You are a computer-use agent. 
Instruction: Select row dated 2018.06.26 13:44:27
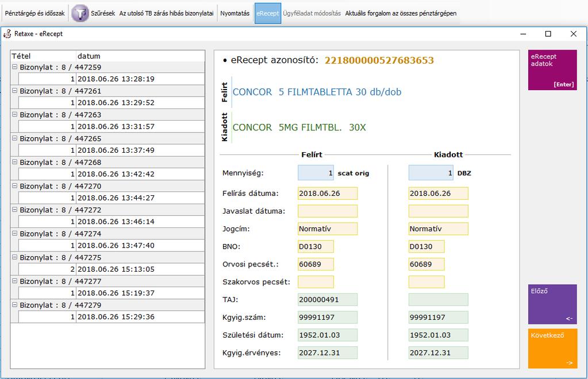tap(112, 198)
